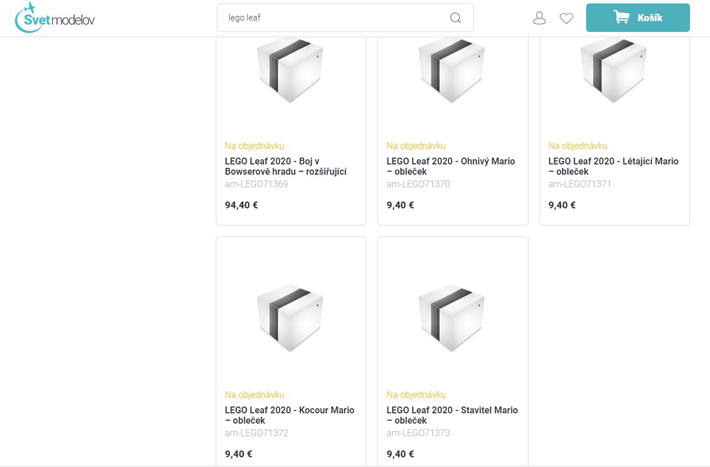710x467 pixels.
Task: Open the Košík cart button
Action: point(638,18)
